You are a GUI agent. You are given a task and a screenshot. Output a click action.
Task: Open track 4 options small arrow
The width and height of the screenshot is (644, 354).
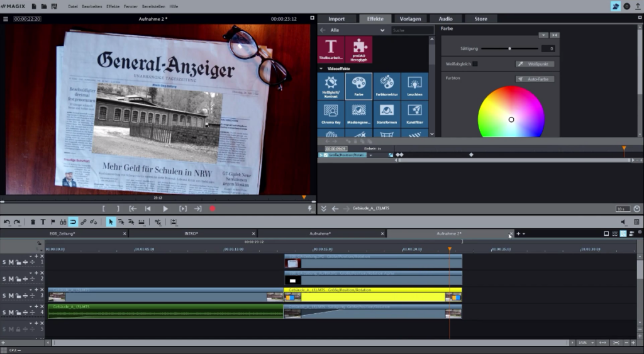point(30,307)
